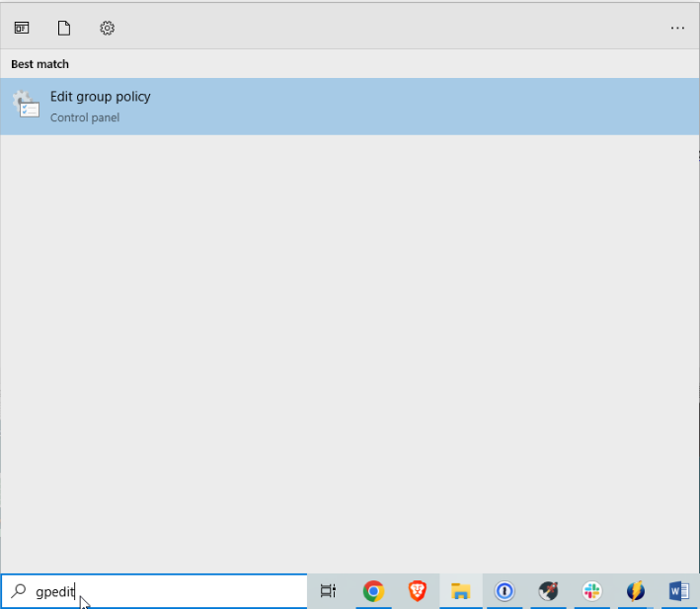This screenshot has height=609, width=700.
Task: Click the Best match header label
Action: click(x=39, y=64)
